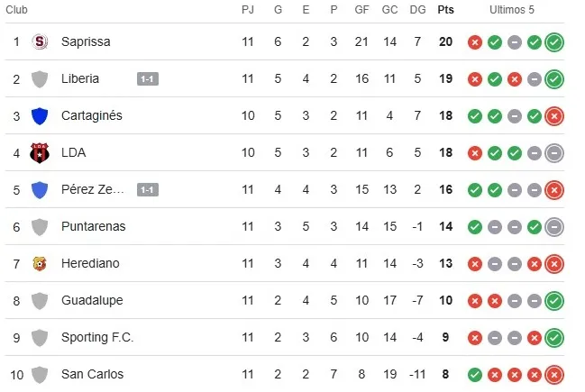Click Sporting F.C.'s latest result win icon
Image resolution: width=585 pixels, height=392 pixels.
(554, 338)
